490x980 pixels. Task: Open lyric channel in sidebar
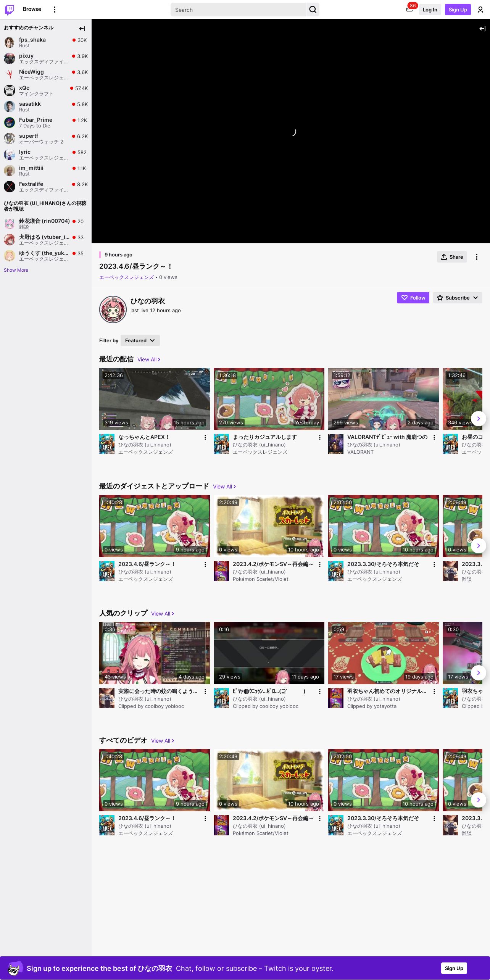46,155
